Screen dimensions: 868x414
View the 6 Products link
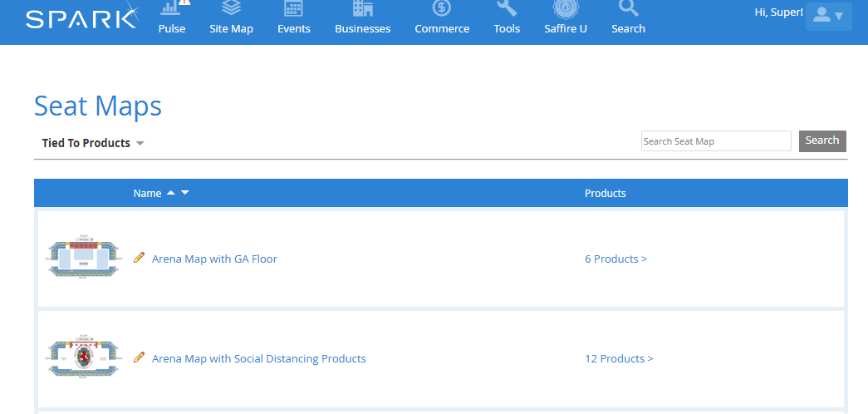point(616,259)
